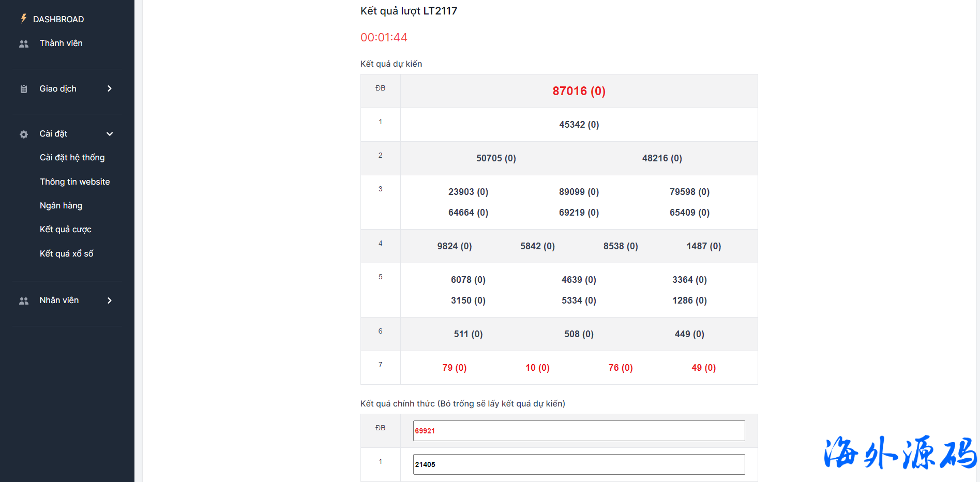Click the lightning bolt Dashboard icon
The height and width of the screenshot is (482, 980).
pyautogui.click(x=23, y=19)
